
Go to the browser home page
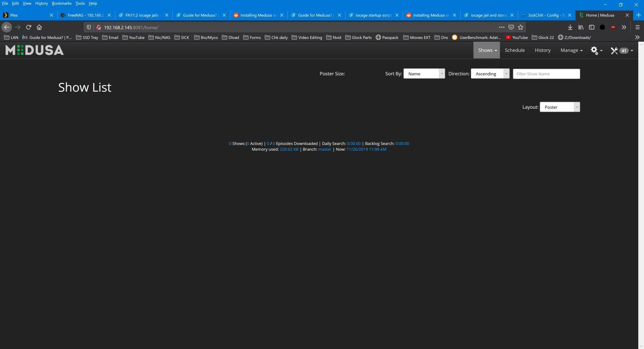pyautogui.click(x=39, y=27)
